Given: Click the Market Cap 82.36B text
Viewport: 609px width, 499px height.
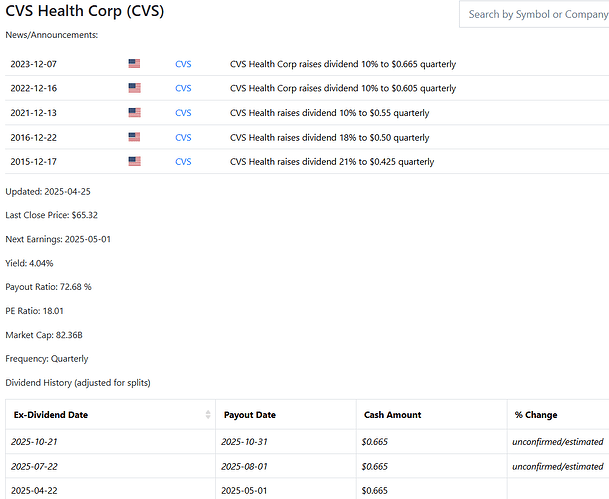Looking at the screenshot, I should point(44,335).
